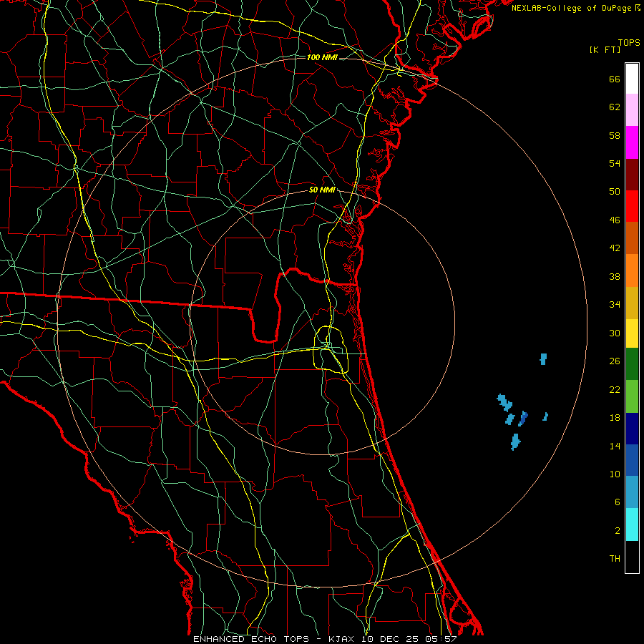Pick the light orange legend swatch
644x644 pixels.
(632, 270)
